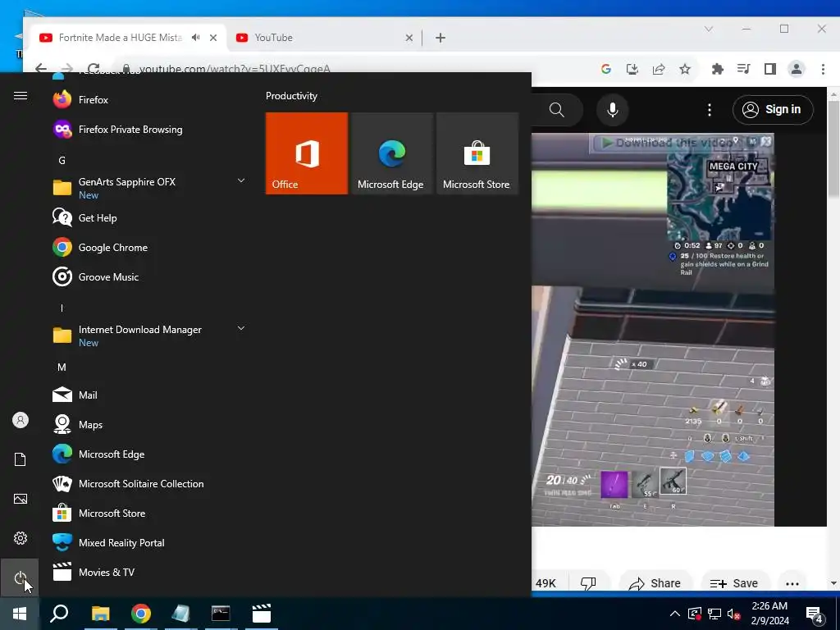Click the Chrome address bar URL

235,69
